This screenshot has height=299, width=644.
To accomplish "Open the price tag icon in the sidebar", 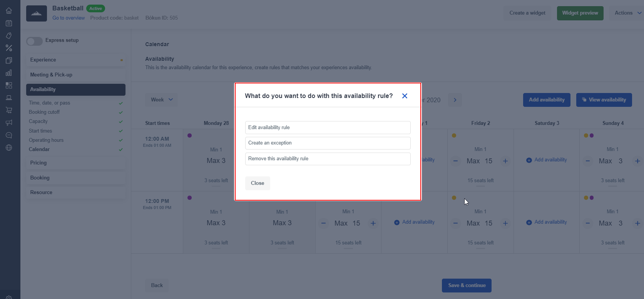I will [9, 36].
